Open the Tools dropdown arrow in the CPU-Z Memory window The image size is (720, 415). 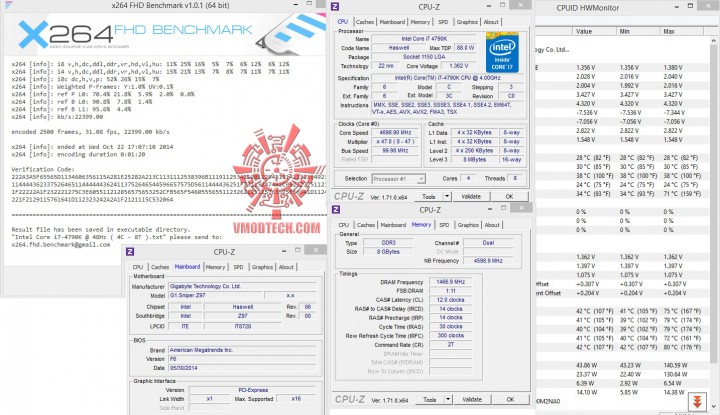coord(448,399)
